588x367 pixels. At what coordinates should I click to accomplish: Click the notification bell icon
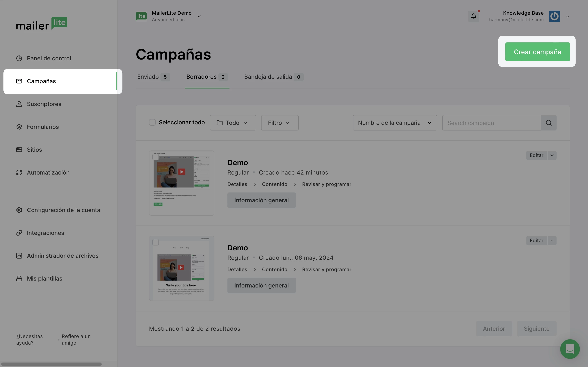[x=473, y=16]
